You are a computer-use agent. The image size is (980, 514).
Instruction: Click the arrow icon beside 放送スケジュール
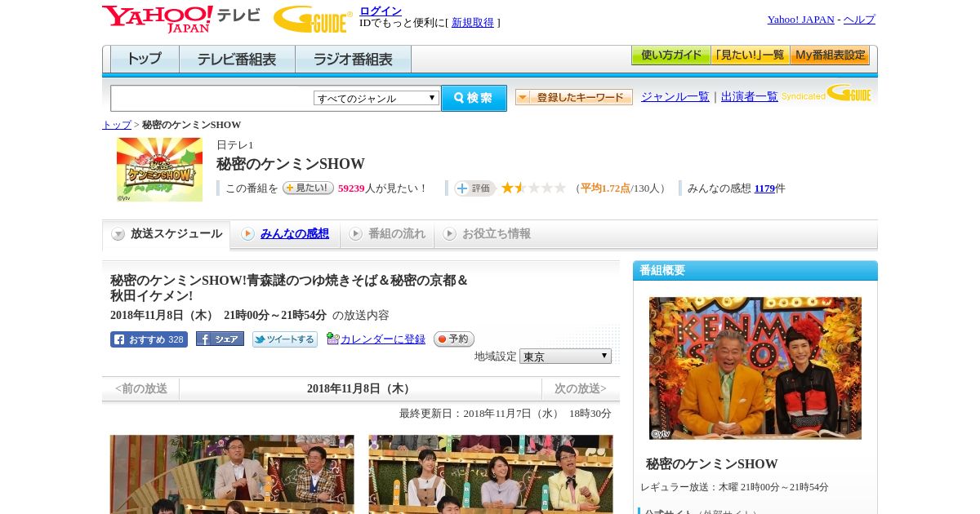point(118,234)
